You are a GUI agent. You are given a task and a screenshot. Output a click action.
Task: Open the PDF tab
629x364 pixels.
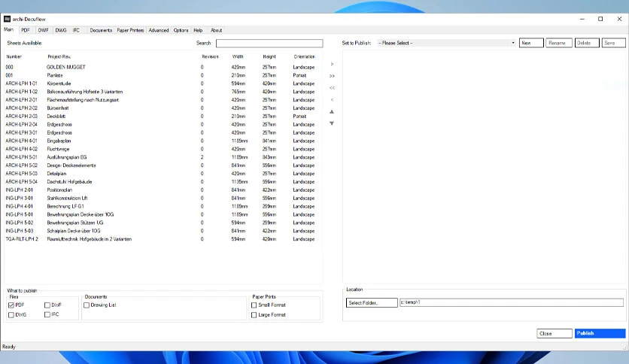coord(26,30)
